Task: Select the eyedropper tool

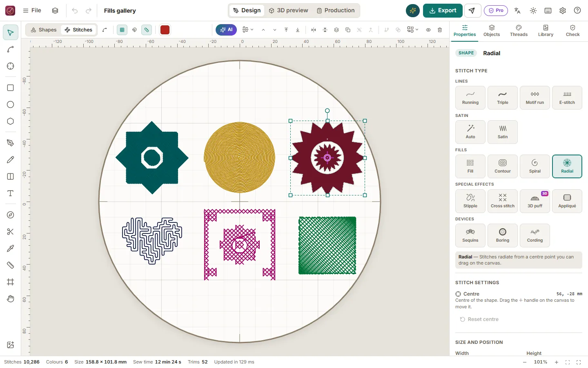Action: pyautogui.click(x=11, y=249)
